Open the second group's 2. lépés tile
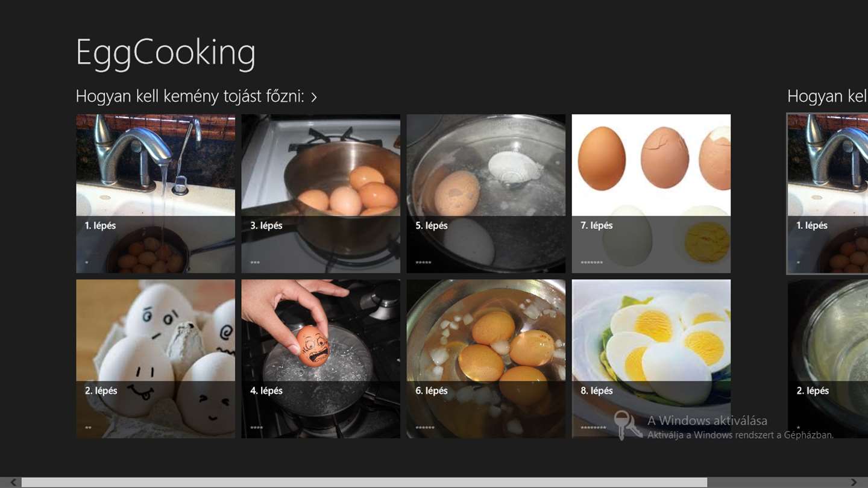 coord(828,358)
